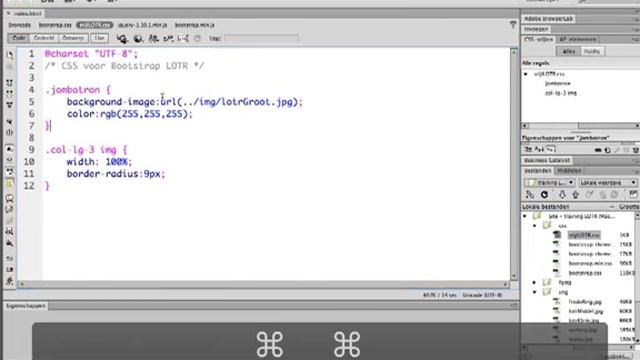
Task: Click the Titel input field
Action: pyautogui.click(x=262, y=38)
